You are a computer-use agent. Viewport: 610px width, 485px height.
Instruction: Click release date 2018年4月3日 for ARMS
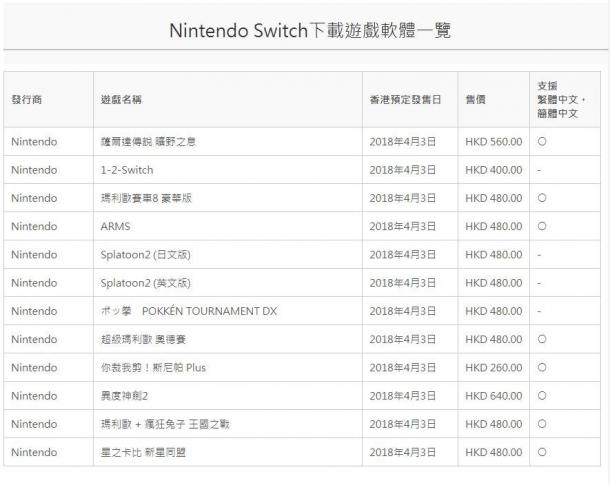(x=403, y=226)
